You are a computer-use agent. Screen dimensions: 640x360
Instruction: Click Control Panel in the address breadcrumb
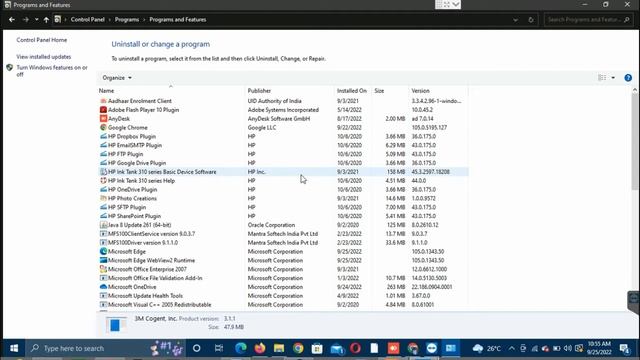tap(87, 20)
